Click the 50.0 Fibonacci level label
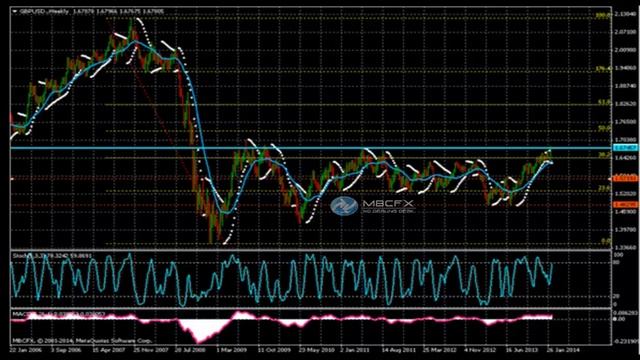 [x=604, y=128]
